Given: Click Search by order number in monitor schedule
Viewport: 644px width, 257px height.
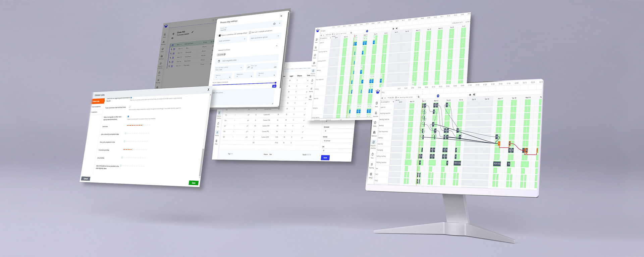Looking at the screenshot, I should 406,97.
